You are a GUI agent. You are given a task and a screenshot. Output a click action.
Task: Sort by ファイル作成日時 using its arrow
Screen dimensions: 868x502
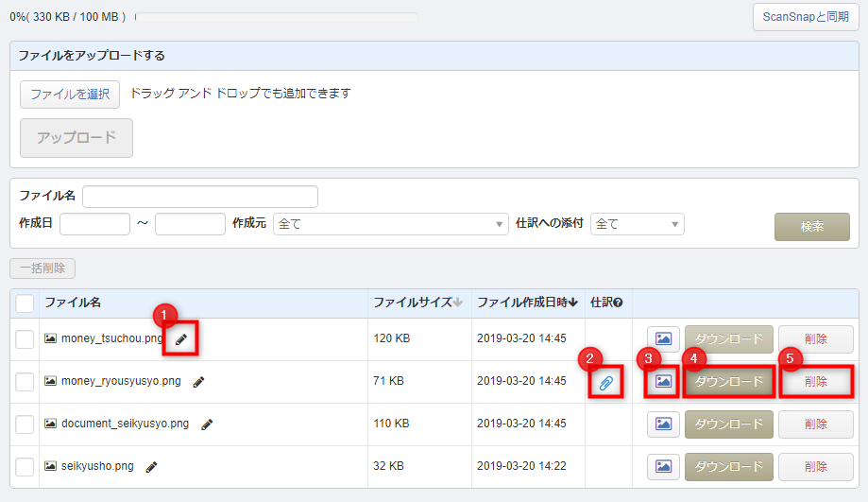coord(573,303)
